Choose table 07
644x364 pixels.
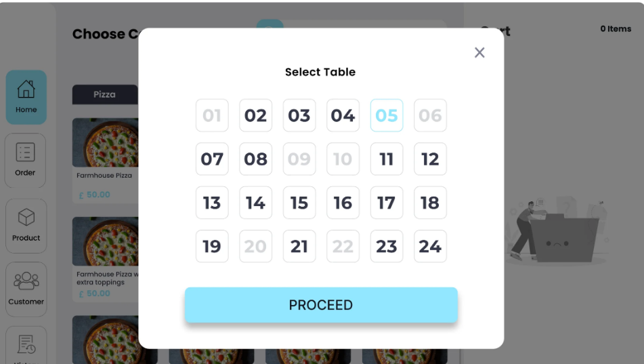[212, 159]
